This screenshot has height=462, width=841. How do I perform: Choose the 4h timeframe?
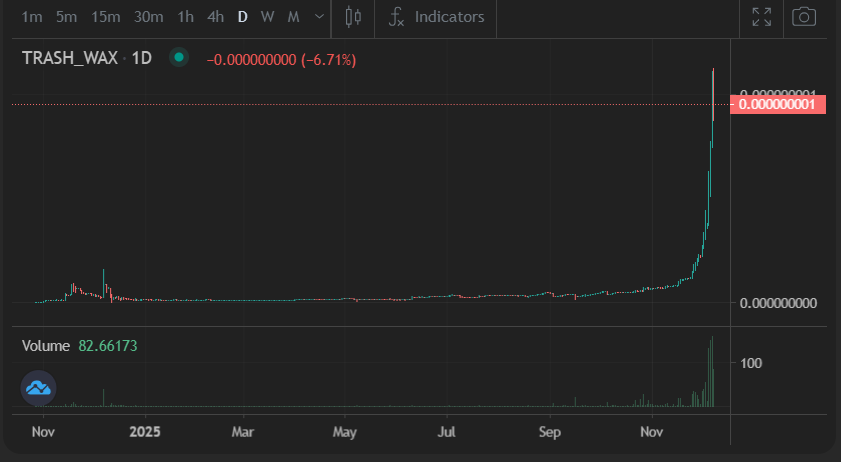tap(216, 17)
